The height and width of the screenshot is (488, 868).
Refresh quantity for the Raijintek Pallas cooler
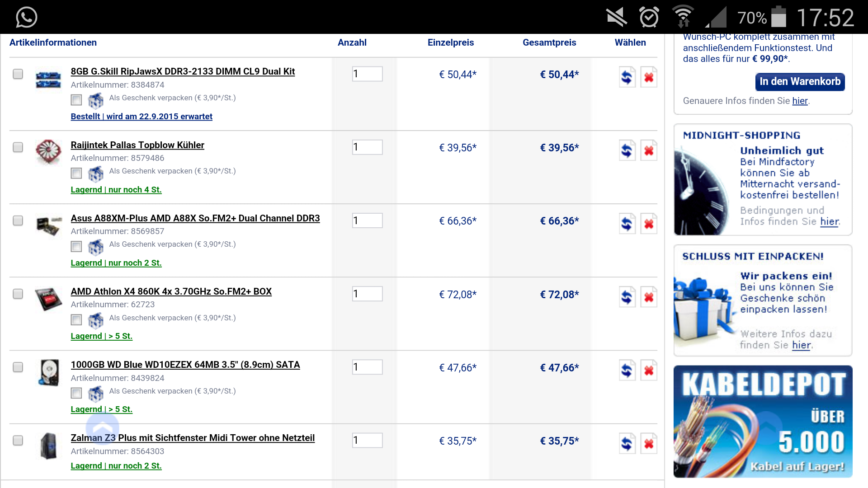(627, 150)
